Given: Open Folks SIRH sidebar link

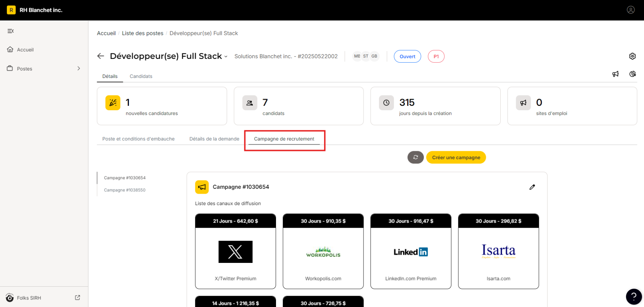Looking at the screenshot, I should tap(29, 298).
